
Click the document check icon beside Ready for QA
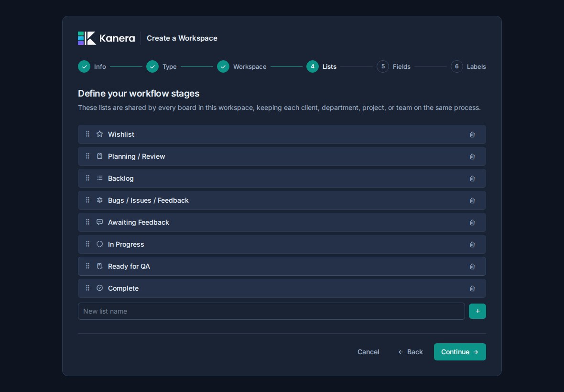coord(99,266)
